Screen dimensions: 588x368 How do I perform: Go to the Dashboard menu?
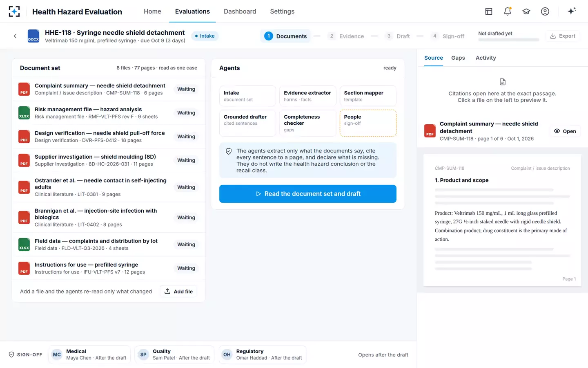pos(240,11)
